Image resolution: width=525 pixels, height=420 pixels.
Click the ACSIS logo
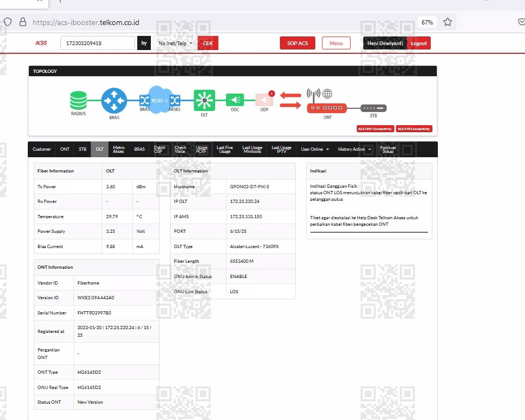41,43
